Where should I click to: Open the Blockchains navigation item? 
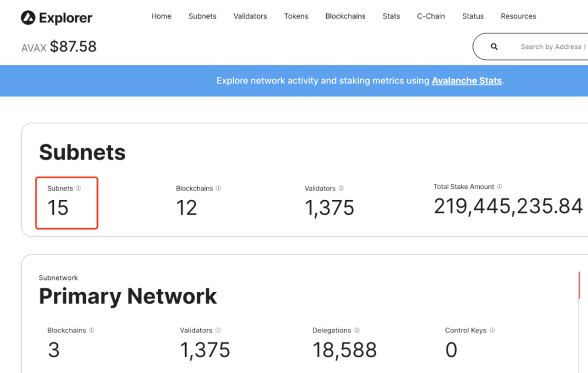345,16
